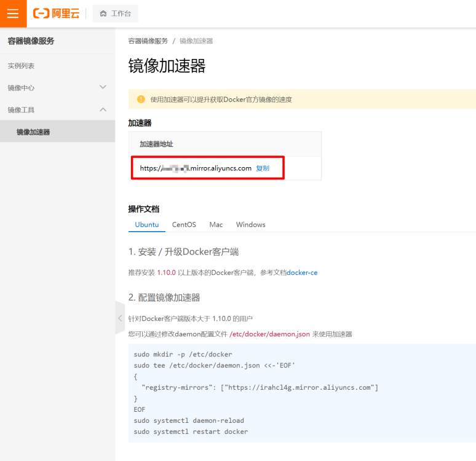
Task: Click the workbench home icon
Action: 103,14
